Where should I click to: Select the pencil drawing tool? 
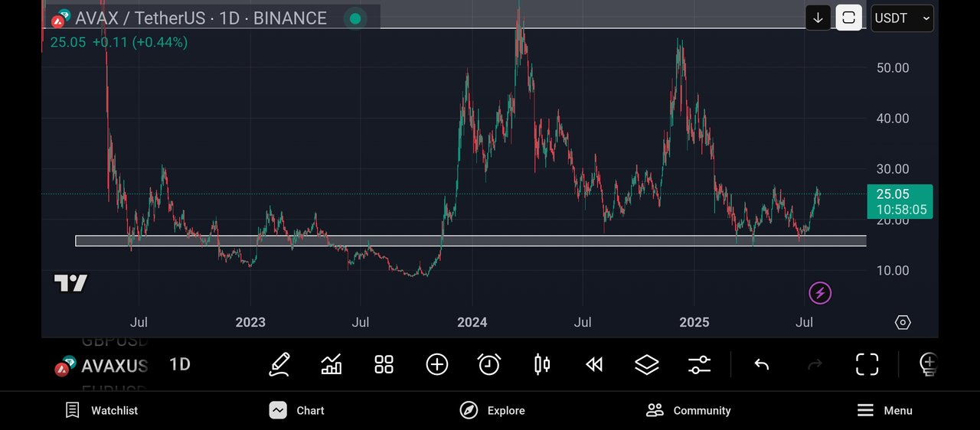pyautogui.click(x=279, y=364)
